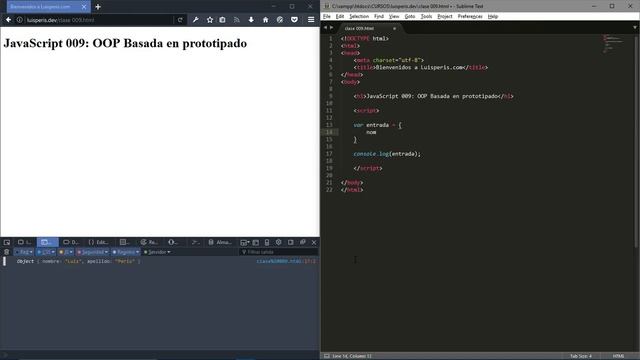640x360 pixels.
Task: Expand the Registro console filter dropdown
Action: click(126, 252)
